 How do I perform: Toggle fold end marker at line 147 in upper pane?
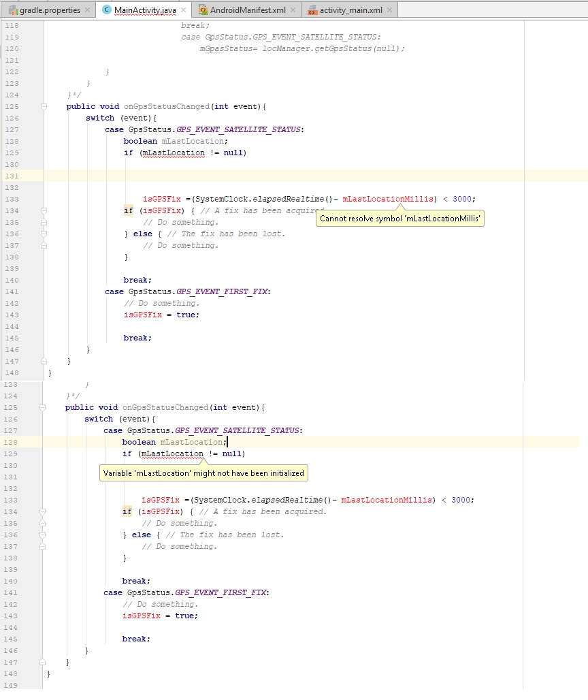[x=44, y=361]
